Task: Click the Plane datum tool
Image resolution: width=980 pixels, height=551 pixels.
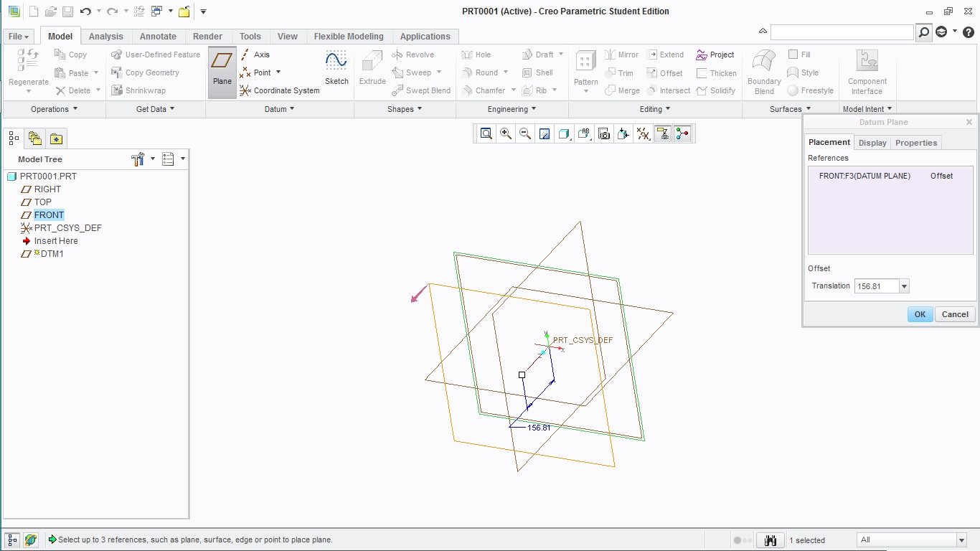Action: pos(222,72)
